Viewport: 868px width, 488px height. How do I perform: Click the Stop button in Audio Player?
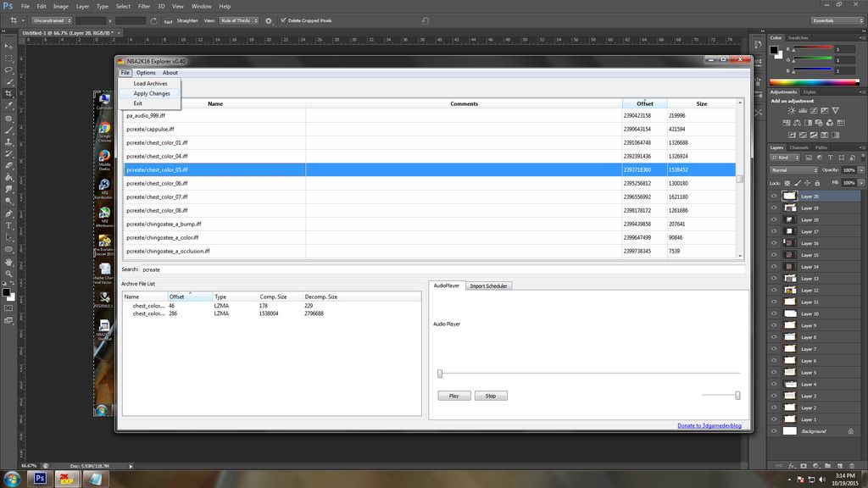tap(491, 396)
